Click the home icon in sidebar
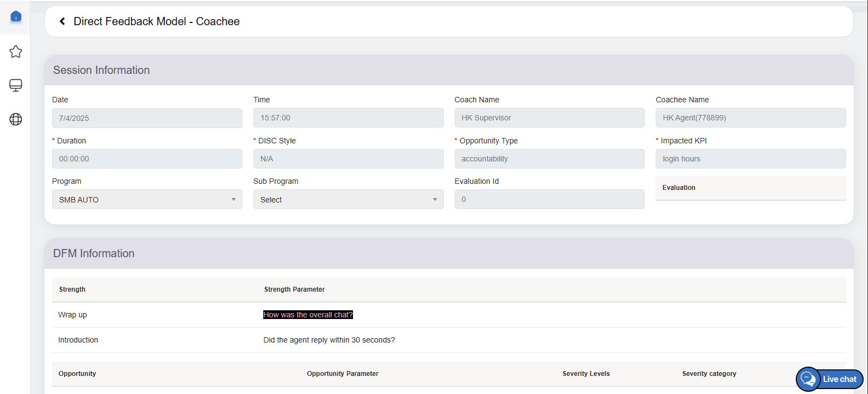The width and height of the screenshot is (868, 394). [x=16, y=16]
